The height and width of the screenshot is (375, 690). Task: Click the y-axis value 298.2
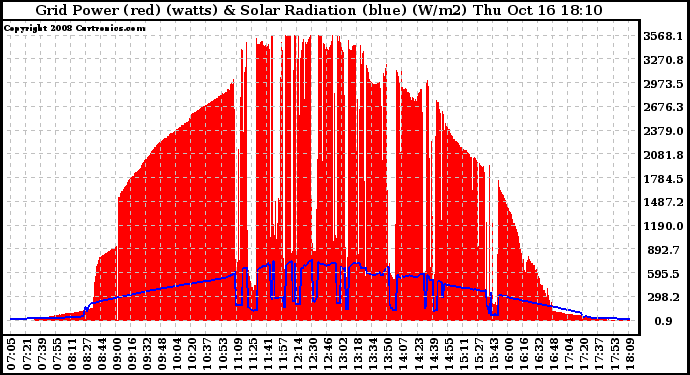665,297
